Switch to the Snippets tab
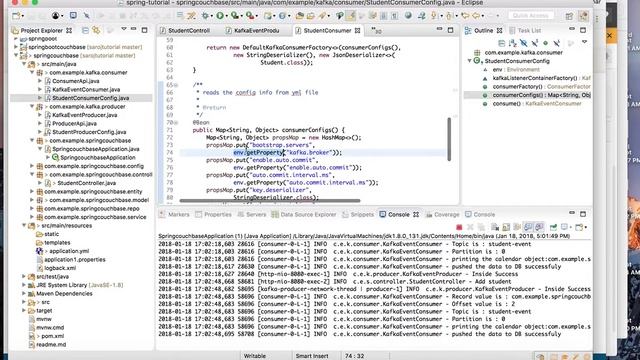640x360 pixels. pyautogui.click(x=358, y=214)
